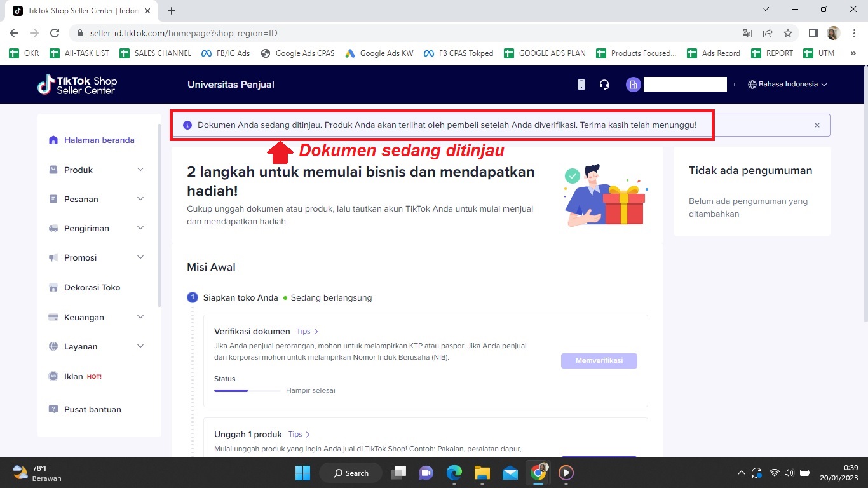The height and width of the screenshot is (488, 868).
Task: Click the taskbar Search box
Action: [350, 473]
